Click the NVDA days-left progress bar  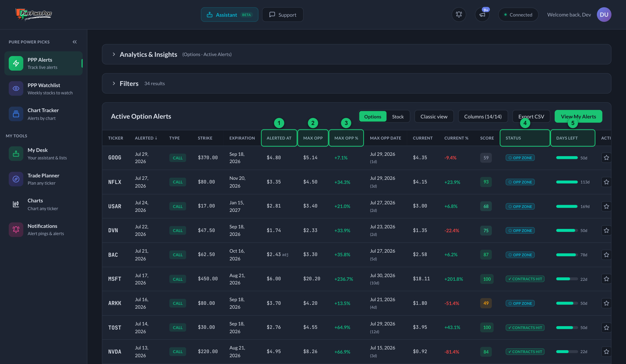coord(567,352)
